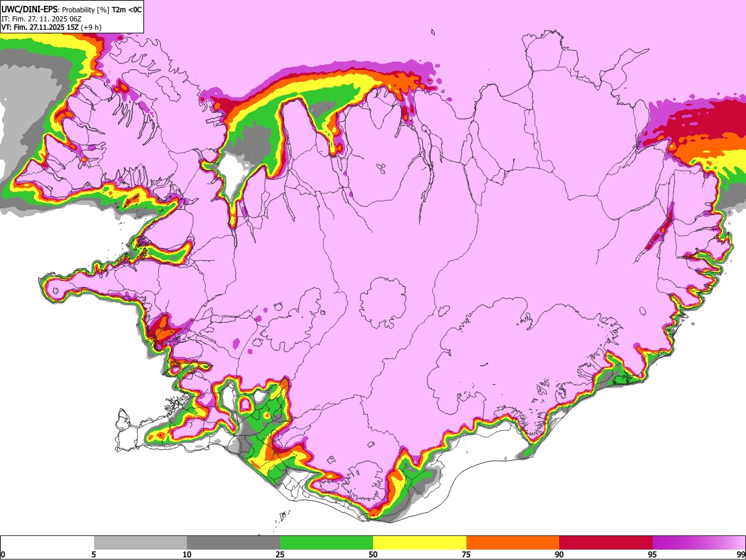This screenshot has width=746, height=560.
Task: Click the green 25–50 legend segment
Action: [326, 542]
